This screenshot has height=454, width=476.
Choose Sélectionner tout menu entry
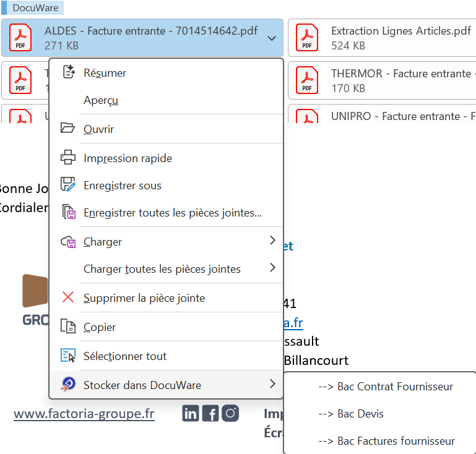pyautogui.click(x=167, y=356)
